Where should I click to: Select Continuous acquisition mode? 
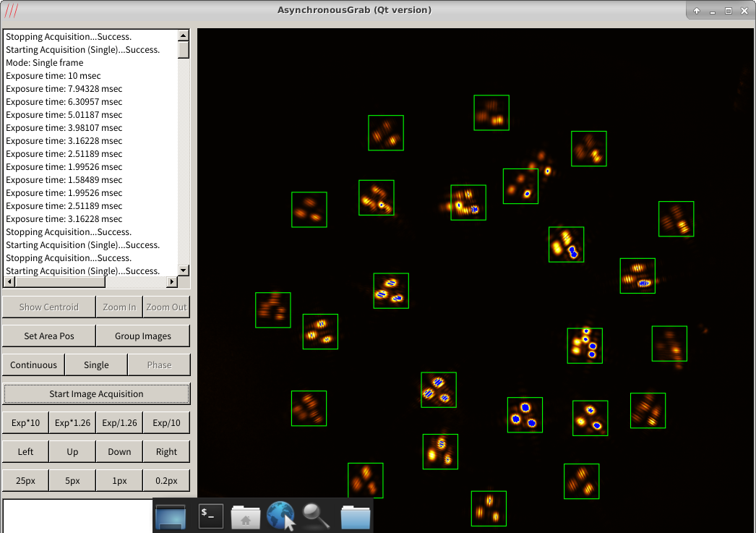[33, 365]
